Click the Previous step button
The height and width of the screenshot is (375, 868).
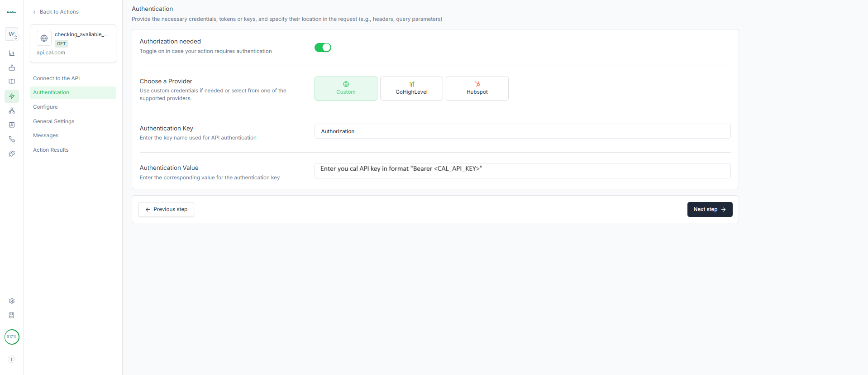pos(166,209)
